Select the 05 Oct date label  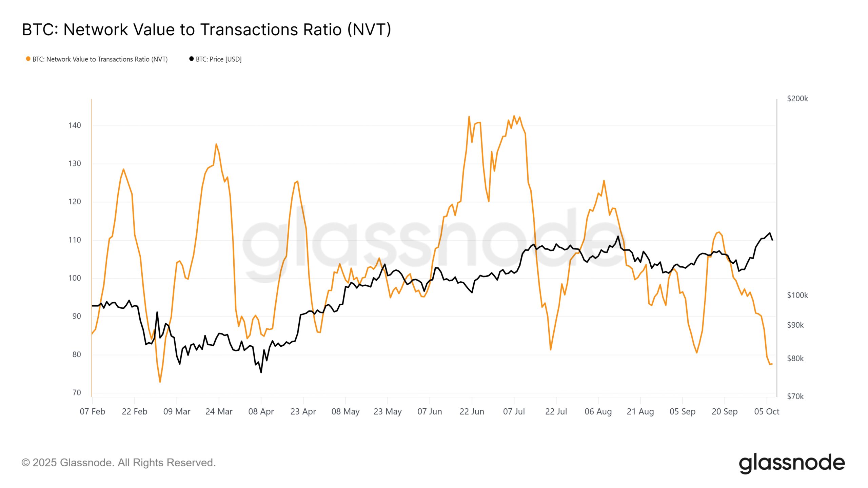point(767,411)
